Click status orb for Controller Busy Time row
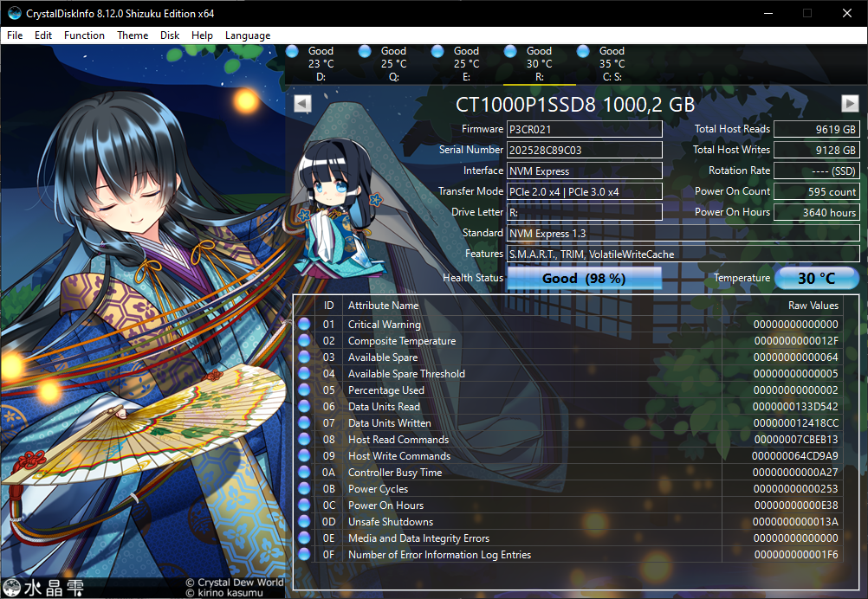The image size is (868, 599). coord(304,472)
